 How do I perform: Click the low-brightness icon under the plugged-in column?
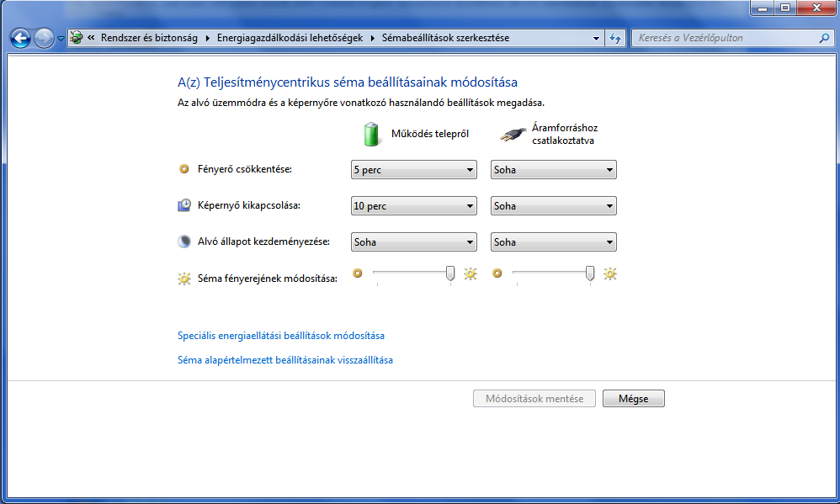click(497, 273)
